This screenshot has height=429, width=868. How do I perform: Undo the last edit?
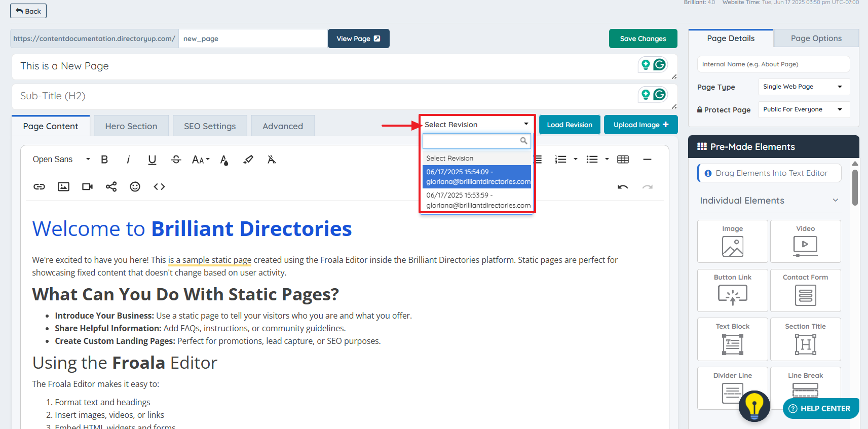pyautogui.click(x=623, y=187)
